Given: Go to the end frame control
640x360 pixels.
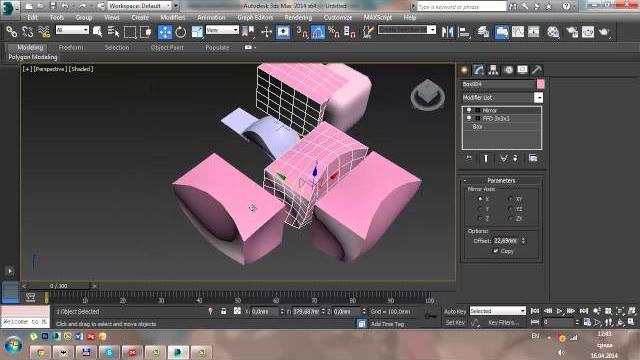Looking at the screenshot, I should pos(584,311).
